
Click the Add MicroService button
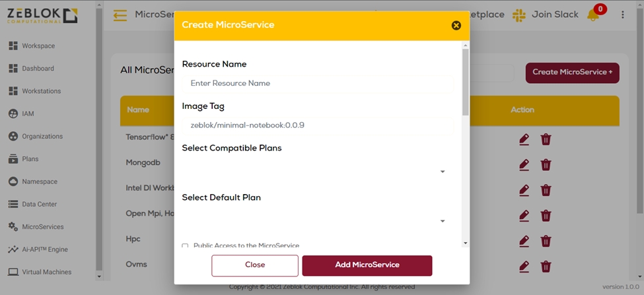click(x=367, y=265)
